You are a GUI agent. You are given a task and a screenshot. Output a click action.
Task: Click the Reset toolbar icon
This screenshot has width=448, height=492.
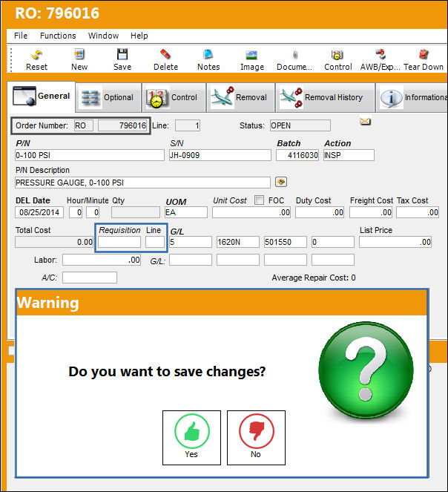[x=36, y=55]
